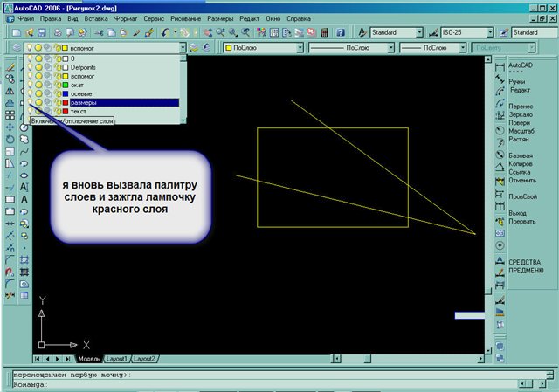Toggle the lightbulb for layer текст
The width and height of the screenshot is (559, 392).
(x=29, y=111)
